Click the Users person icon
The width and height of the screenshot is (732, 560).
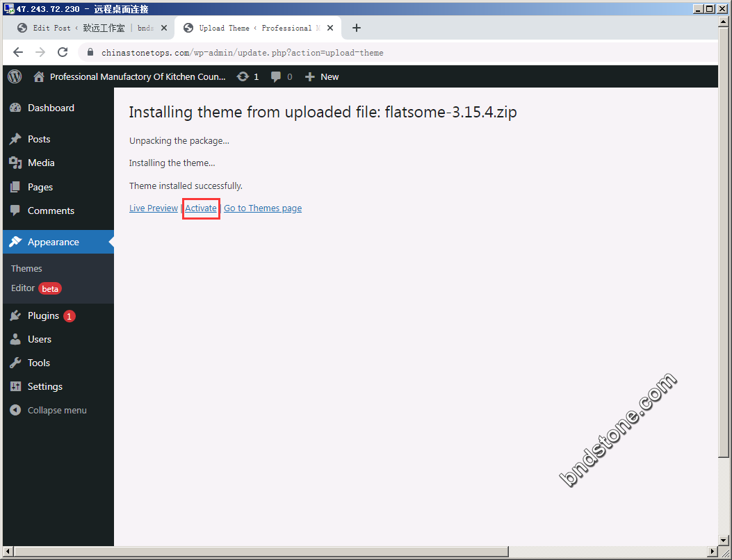click(15, 339)
